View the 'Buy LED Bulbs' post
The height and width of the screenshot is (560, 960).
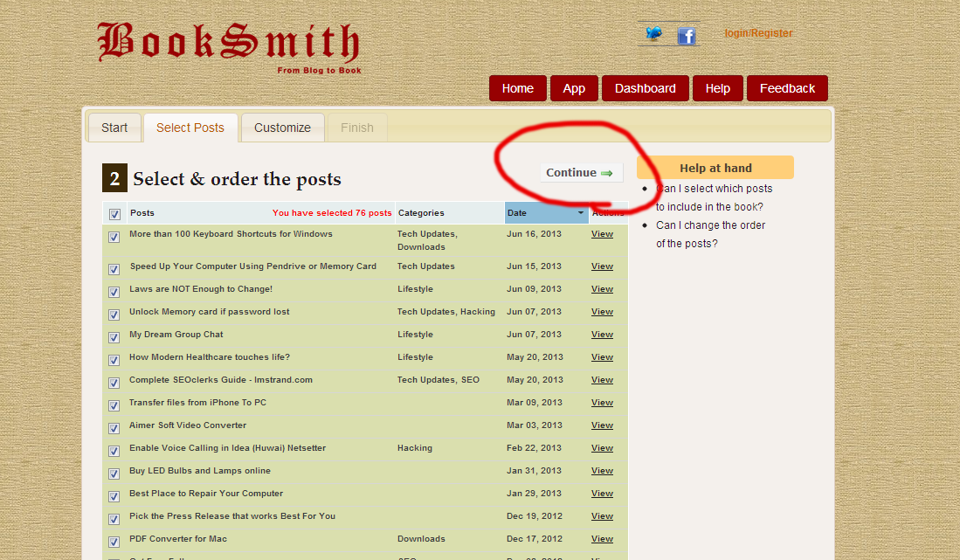click(602, 470)
